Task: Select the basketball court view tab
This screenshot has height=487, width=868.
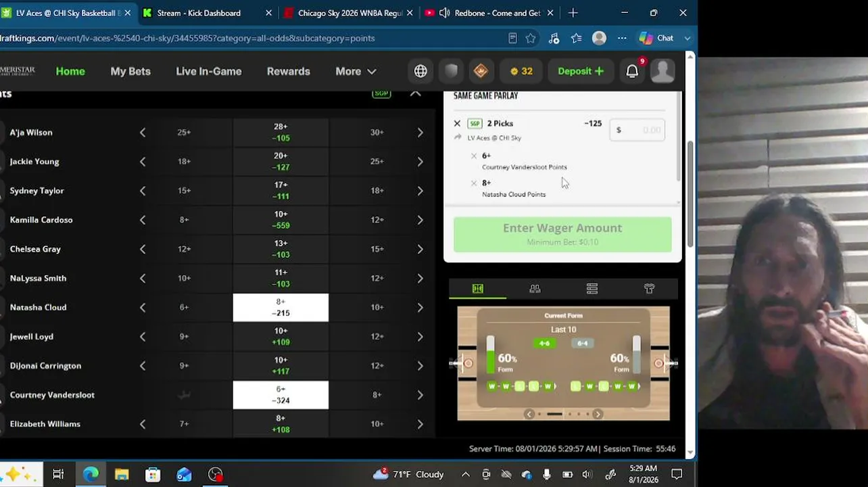Action: click(477, 289)
